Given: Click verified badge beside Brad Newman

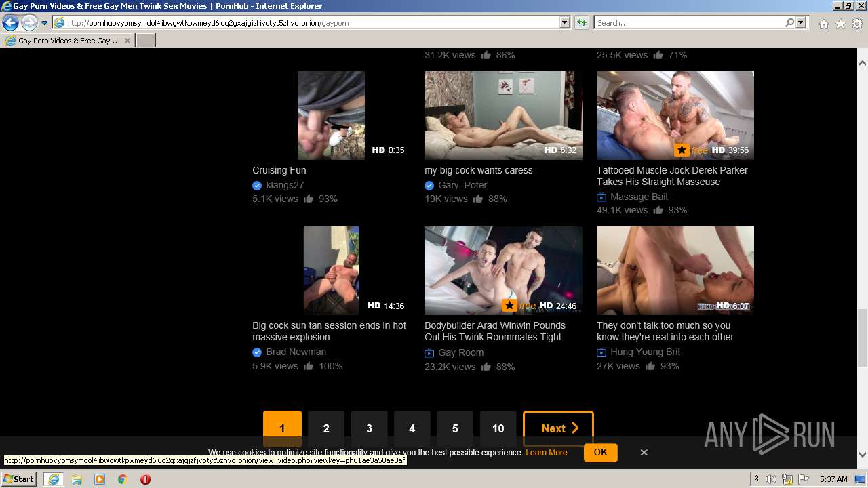Looking at the screenshot, I should (257, 352).
